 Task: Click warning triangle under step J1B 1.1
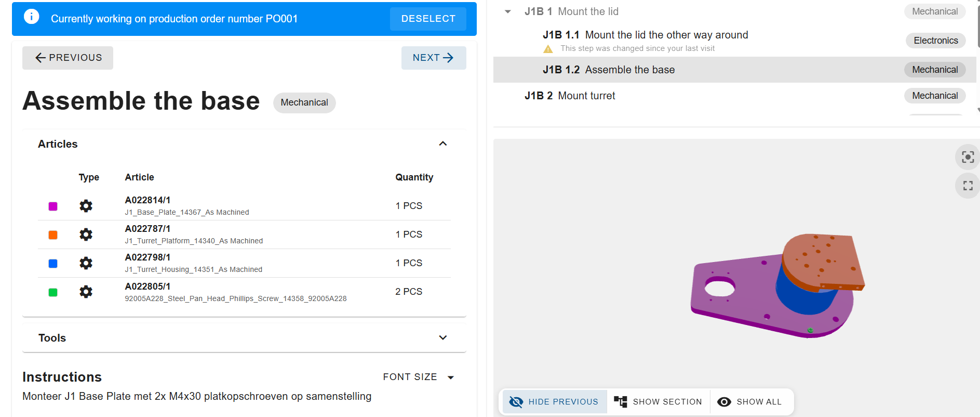548,49
